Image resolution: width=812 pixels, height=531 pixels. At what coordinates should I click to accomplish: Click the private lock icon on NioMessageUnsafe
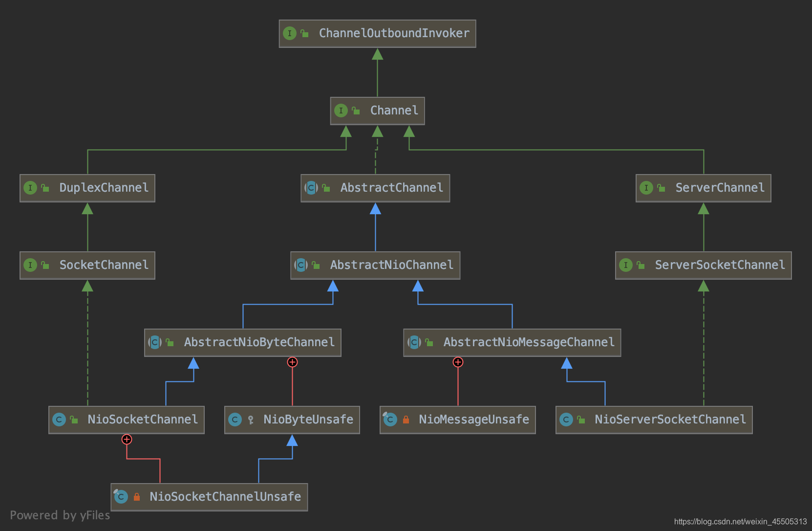406,420
